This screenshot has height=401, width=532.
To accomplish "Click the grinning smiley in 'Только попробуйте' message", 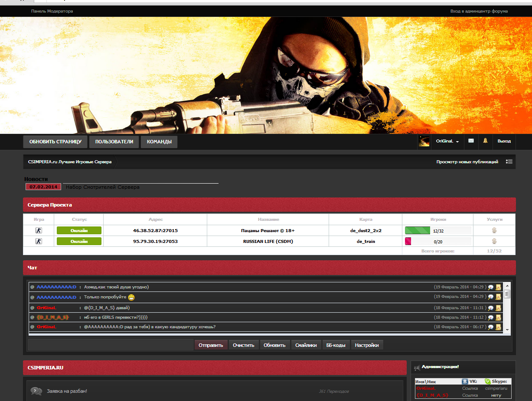I will click(x=131, y=297).
